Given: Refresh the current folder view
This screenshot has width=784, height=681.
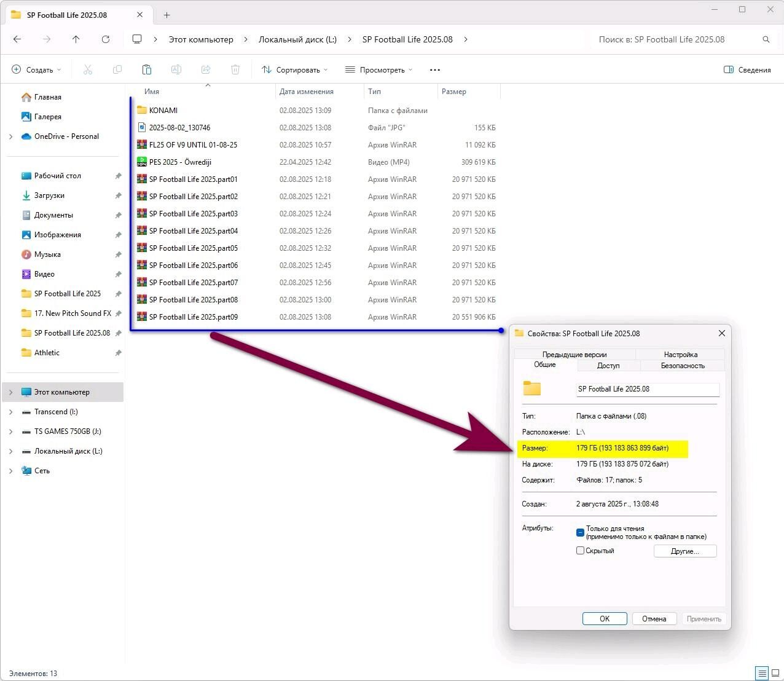Looking at the screenshot, I should pos(106,39).
